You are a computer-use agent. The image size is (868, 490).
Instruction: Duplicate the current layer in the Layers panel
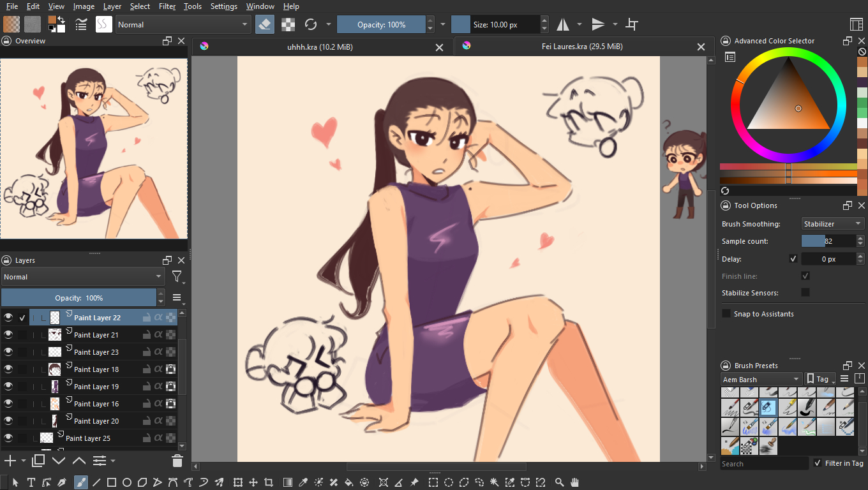(x=38, y=461)
